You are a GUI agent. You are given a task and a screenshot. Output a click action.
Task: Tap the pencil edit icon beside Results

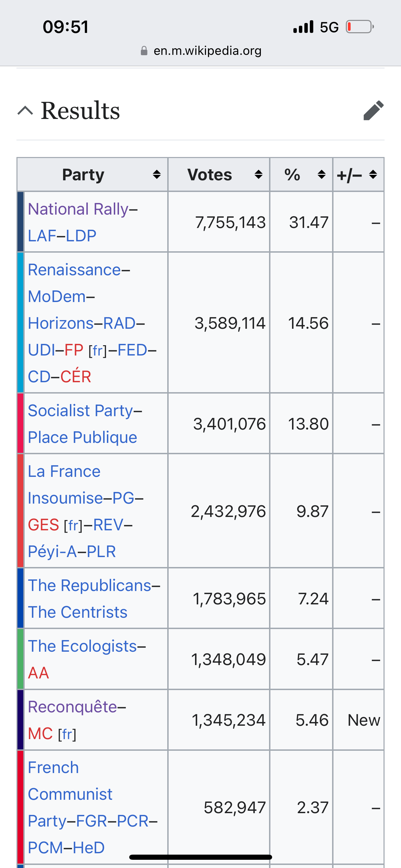(x=373, y=110)
